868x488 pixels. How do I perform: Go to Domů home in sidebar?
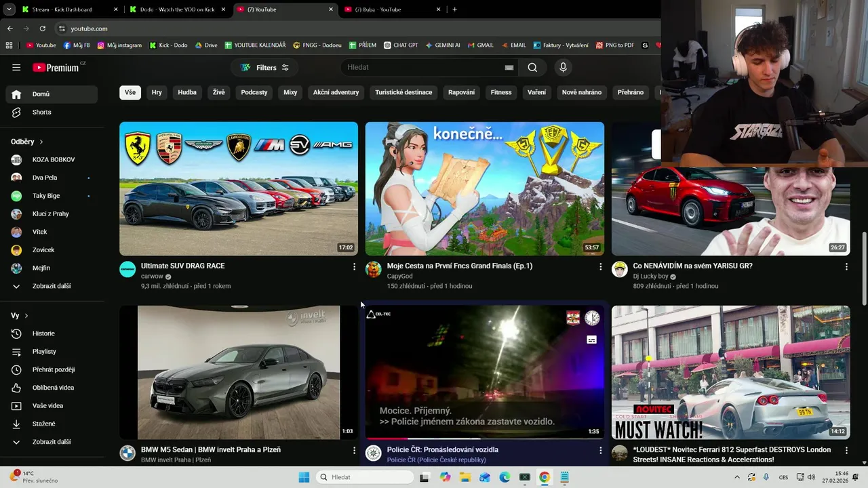pyautogui.click(x=52, y=94)
